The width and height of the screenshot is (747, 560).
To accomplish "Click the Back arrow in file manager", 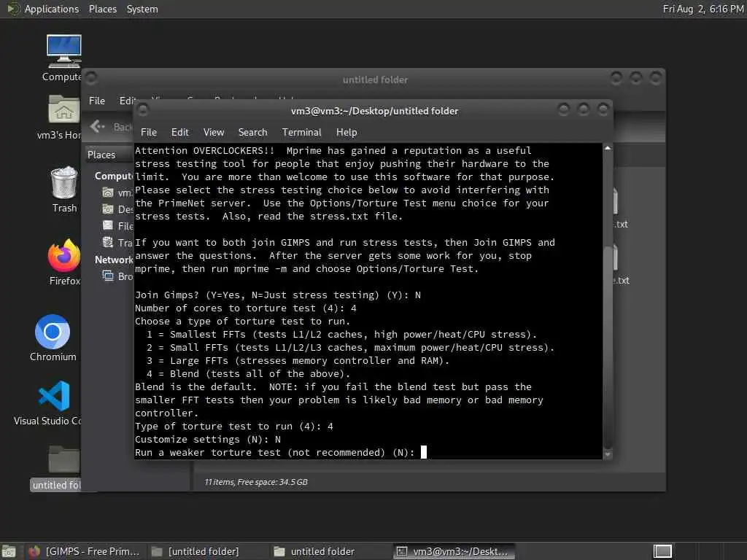I will tap(97, 126).
